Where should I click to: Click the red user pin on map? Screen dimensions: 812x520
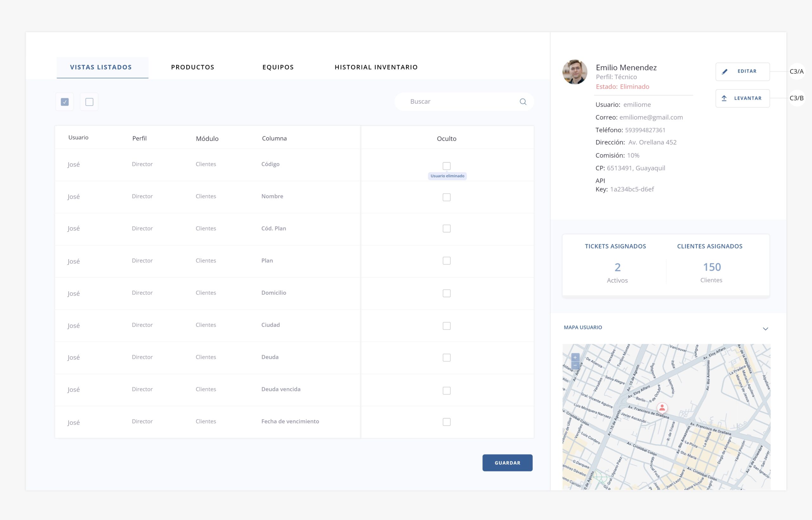pyautogui.click(x=662, y=408)
